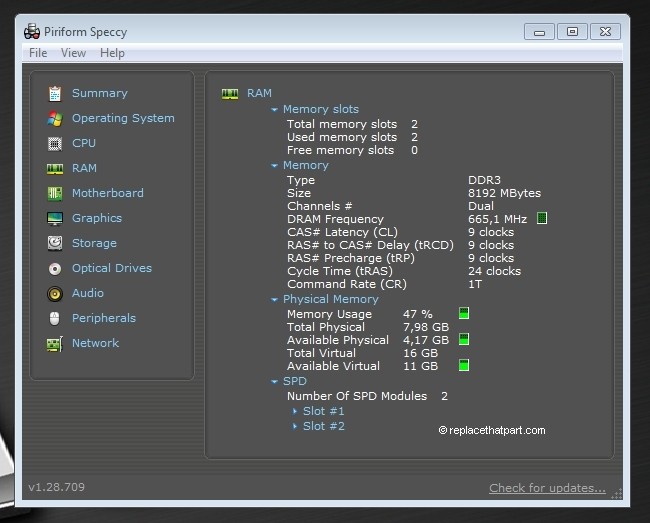Image resolution: width=650 pixels, height=523 pixels.
Task: Click the Piriform Speccy title bar icon
Action: click(32, 31)
